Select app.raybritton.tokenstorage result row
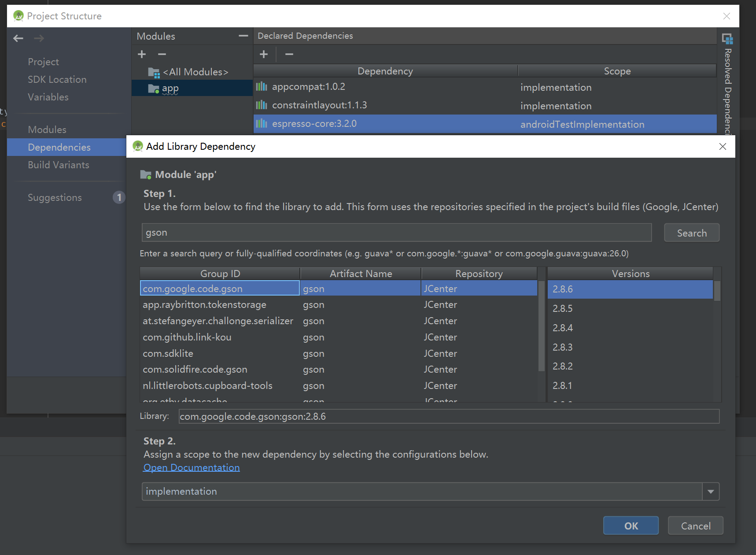 (338, 305)
